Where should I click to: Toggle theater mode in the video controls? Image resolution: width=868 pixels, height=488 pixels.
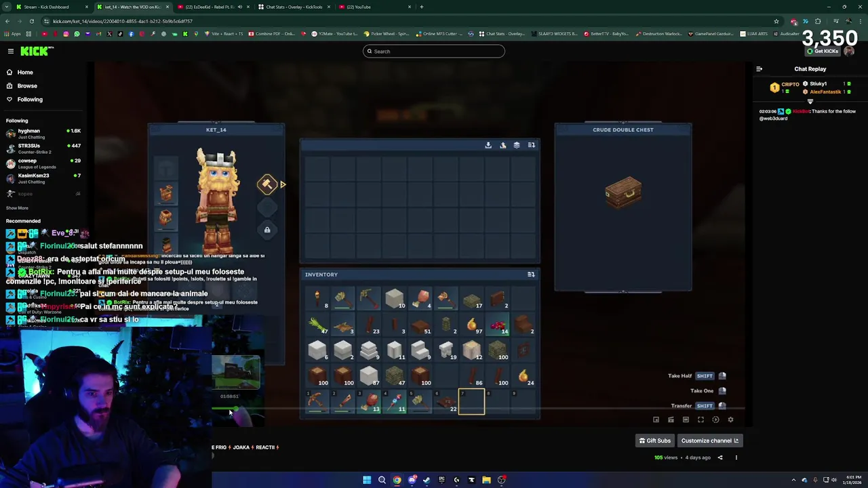pyautogui.click(x=686, y=420)
